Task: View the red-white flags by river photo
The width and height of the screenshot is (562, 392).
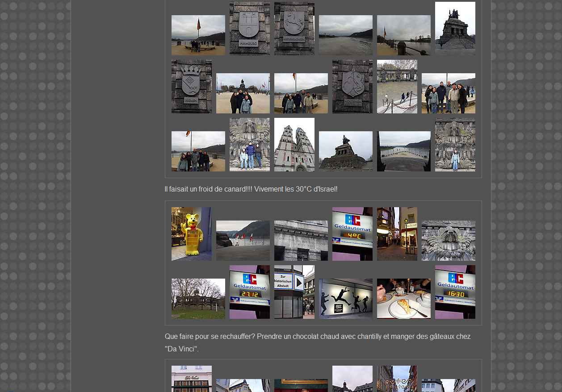Action: (x=243, y=241)
